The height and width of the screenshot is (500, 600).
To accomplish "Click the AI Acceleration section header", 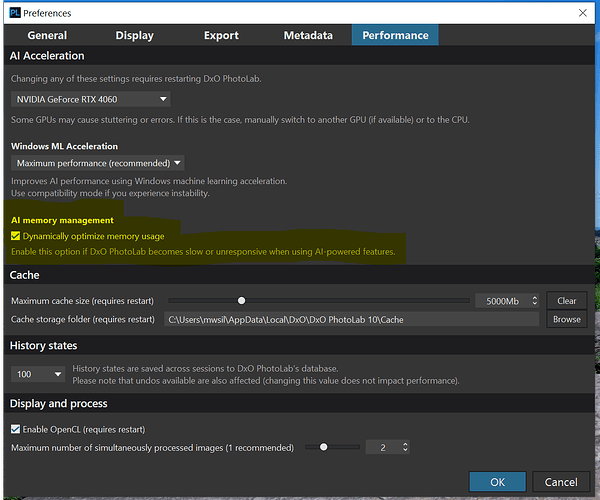I will click(47, 55).
